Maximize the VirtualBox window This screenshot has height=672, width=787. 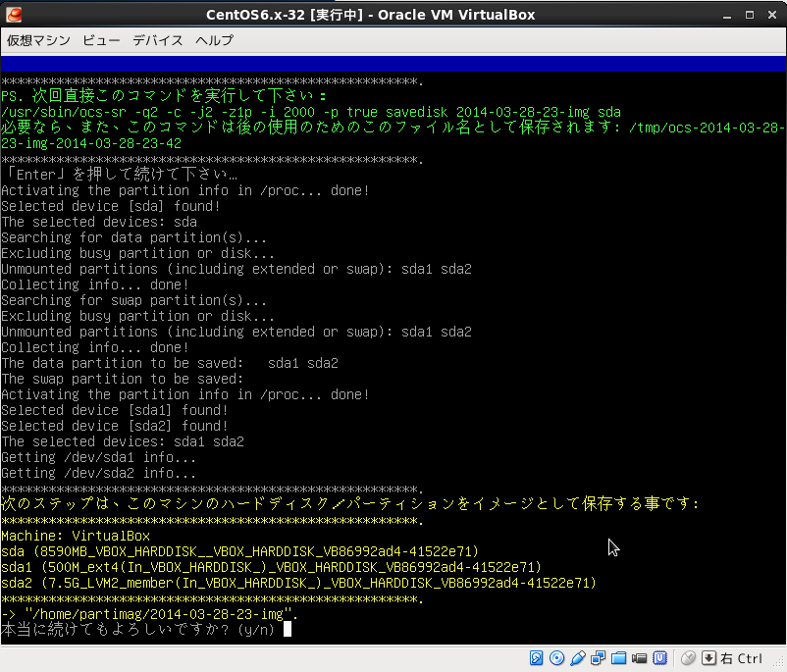click(749, 14)
